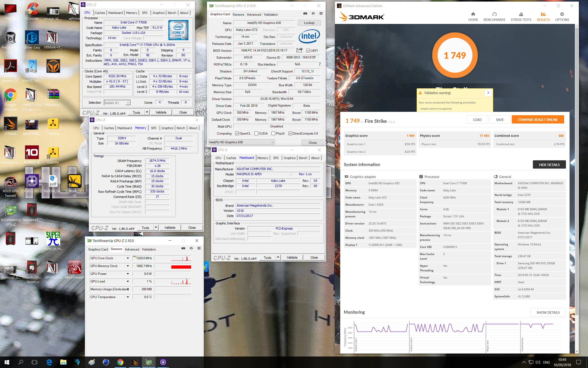Expand the Socket #1 selection dropdown
Viewport: 588px width, 368px height.
tap(128, 103)
